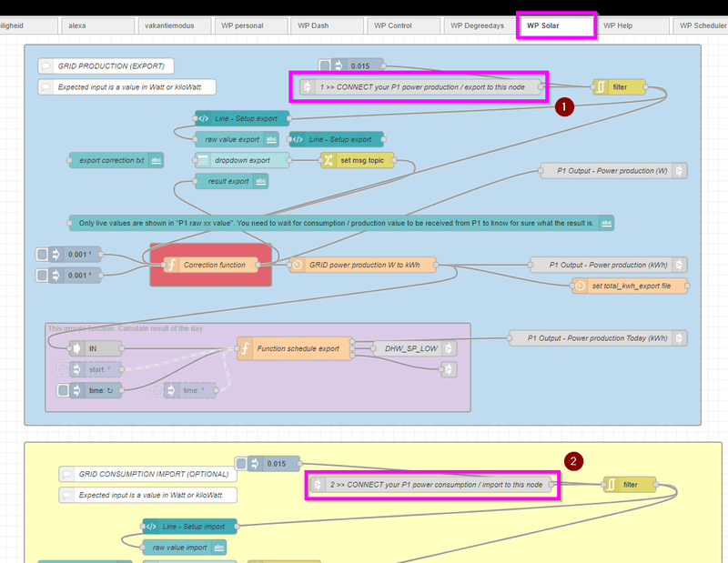Open the WP Control flow tab
Image resolution: width=728 pixels, height=563 pixels.
pyautogui.click(x=403, y=25)
